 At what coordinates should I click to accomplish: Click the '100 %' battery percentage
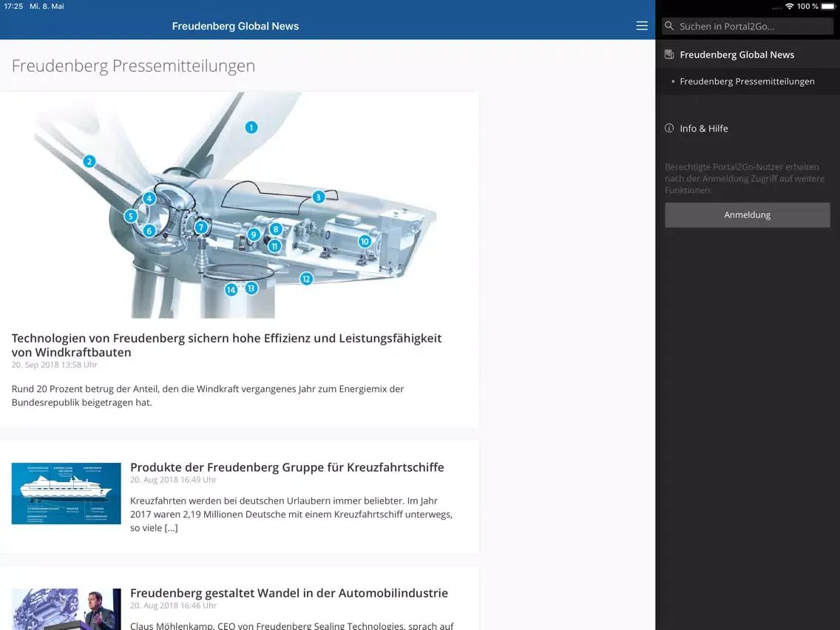coord(807,7)
